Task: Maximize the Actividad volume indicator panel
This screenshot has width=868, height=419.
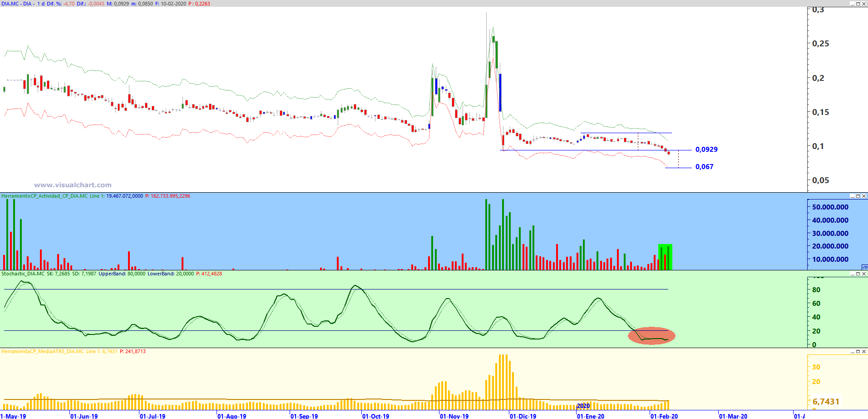Action: (x=858, y=196)
